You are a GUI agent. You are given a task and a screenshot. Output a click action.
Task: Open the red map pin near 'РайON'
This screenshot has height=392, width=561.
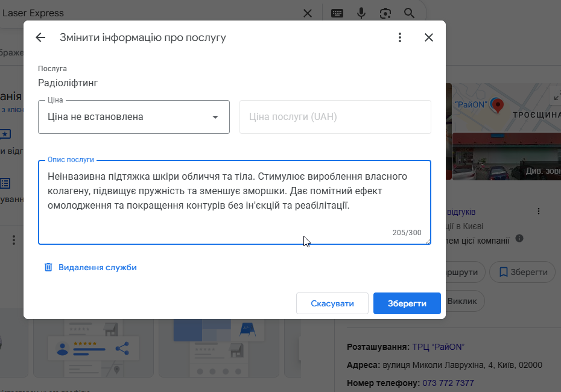pos(497,105)
